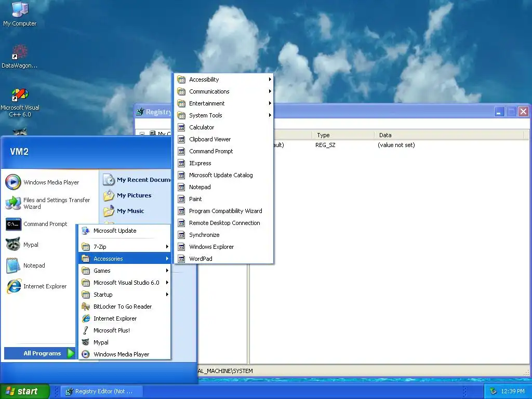This screenshot has height=399, width=532.
Task: Open My Music folder link
Action: coord(124,211)
